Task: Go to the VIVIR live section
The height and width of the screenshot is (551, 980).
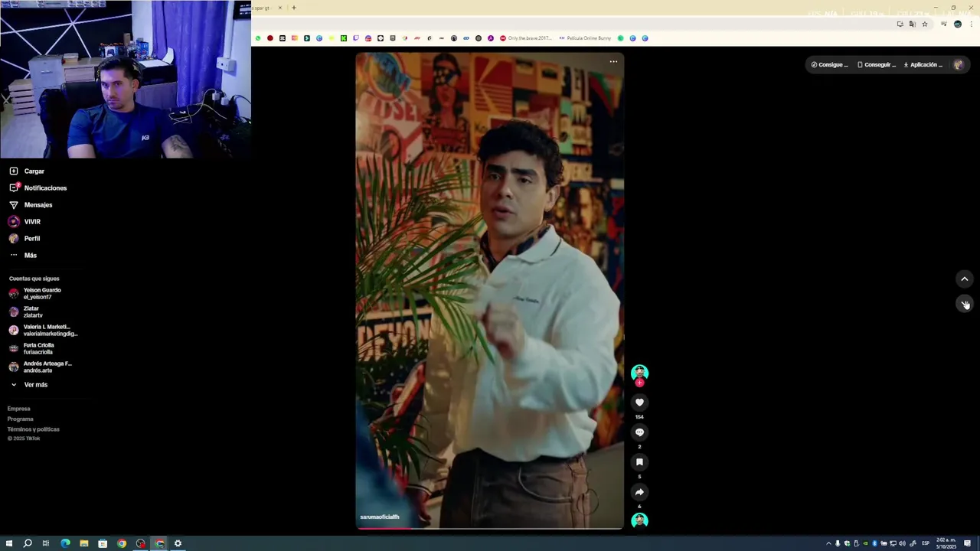Action: click(x=24, y=222)
